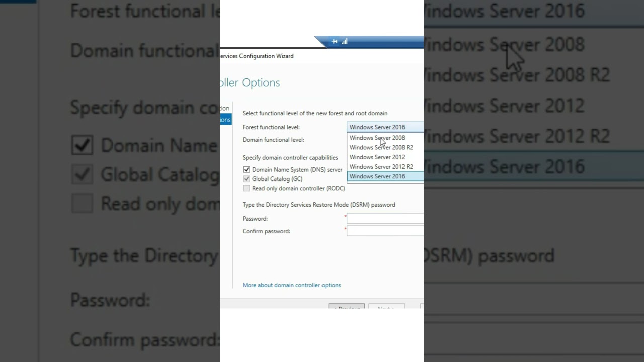Toggle Domain Name System (DNS) server checkbox, center wizard
The image size is (644, 362).
coord(246,170)
